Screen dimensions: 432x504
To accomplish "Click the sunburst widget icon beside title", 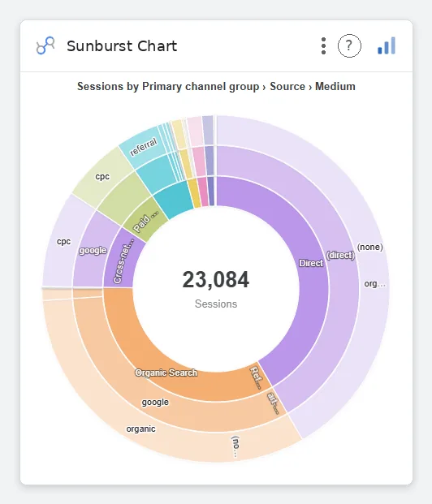I will [45, 45].
